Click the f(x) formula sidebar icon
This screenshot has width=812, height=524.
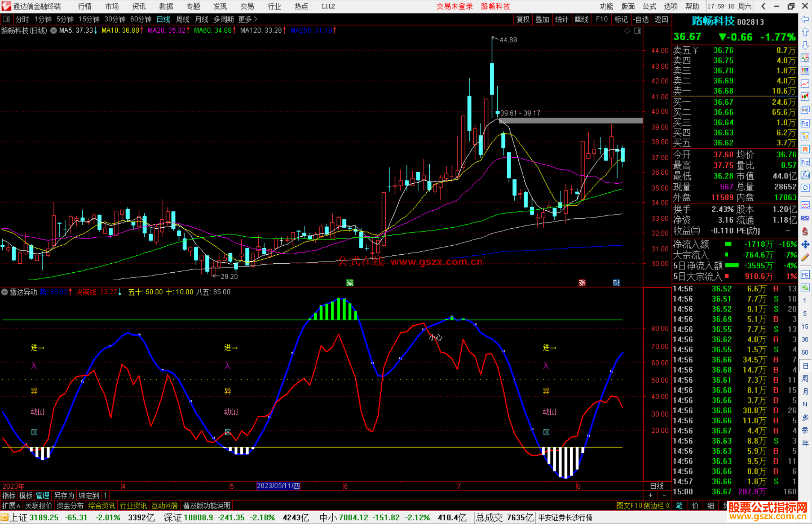tap(805, 175)
